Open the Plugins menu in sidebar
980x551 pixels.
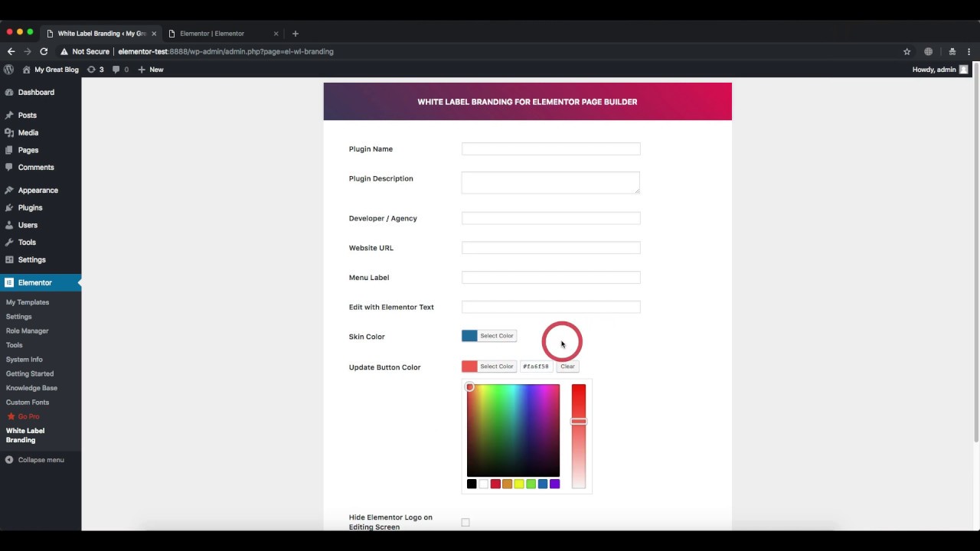30,207
